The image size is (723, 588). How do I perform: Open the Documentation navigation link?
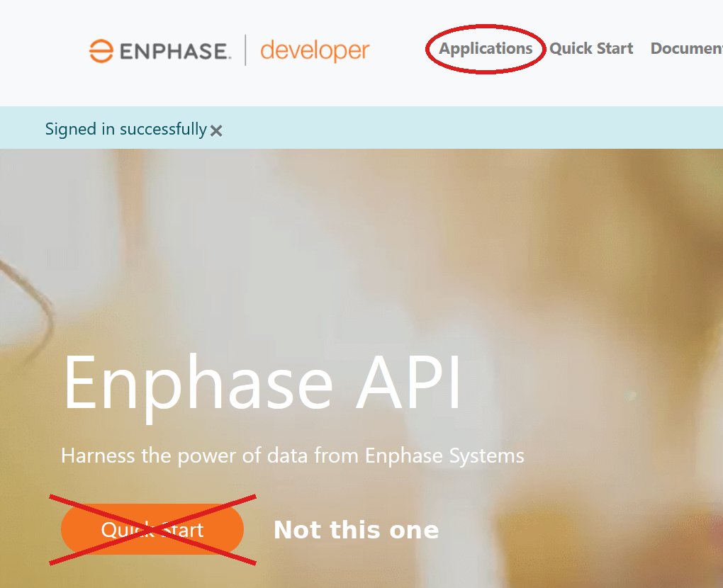click(687, 48)
